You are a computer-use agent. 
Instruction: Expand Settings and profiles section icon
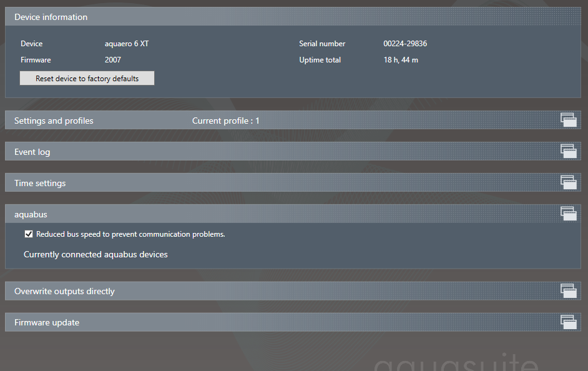point(569,120)
